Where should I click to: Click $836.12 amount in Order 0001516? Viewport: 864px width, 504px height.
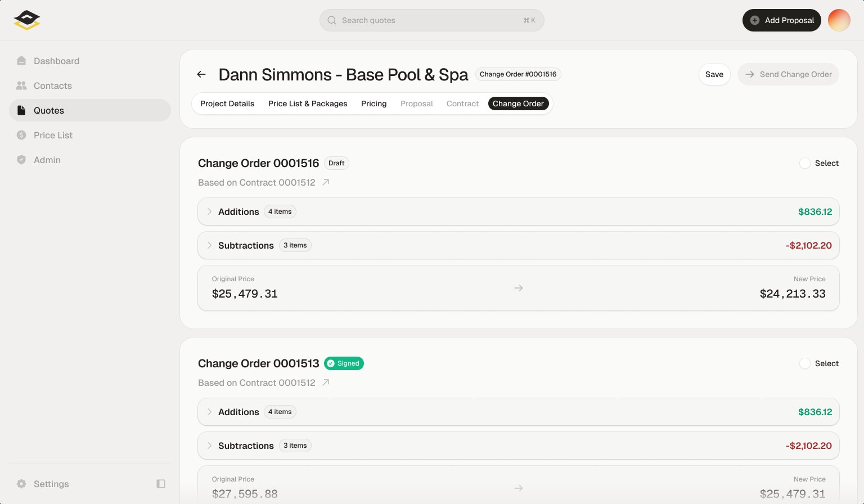pyautogui.click(x=815, y=211)
